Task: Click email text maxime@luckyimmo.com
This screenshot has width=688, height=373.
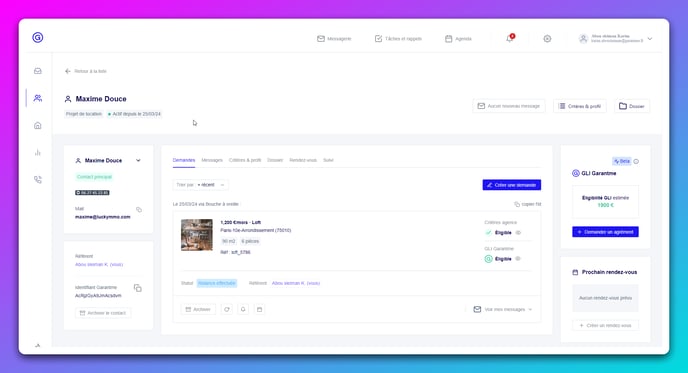Action: tap(103, 217)
